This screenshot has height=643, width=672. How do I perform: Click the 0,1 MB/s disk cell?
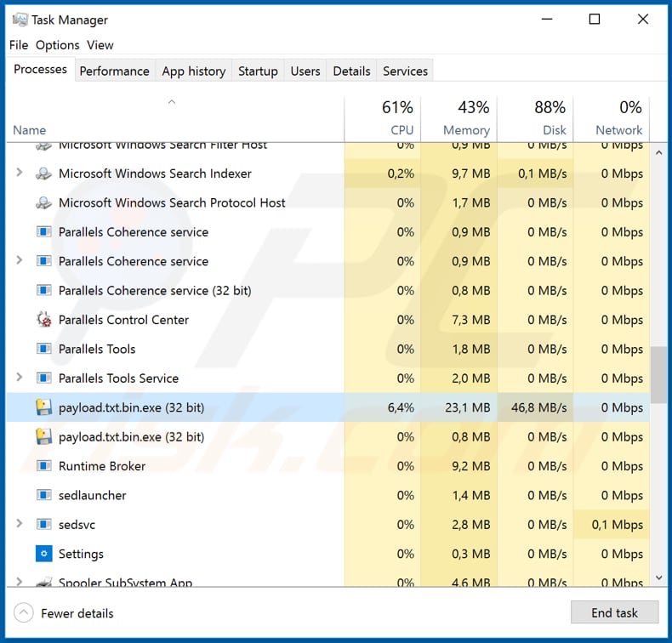[535, 174]
